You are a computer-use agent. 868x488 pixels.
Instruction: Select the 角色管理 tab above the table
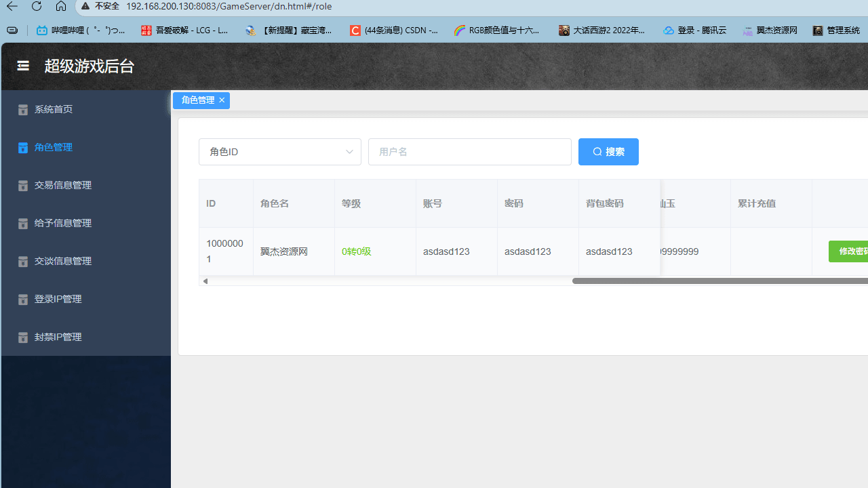tap(195, 100)
